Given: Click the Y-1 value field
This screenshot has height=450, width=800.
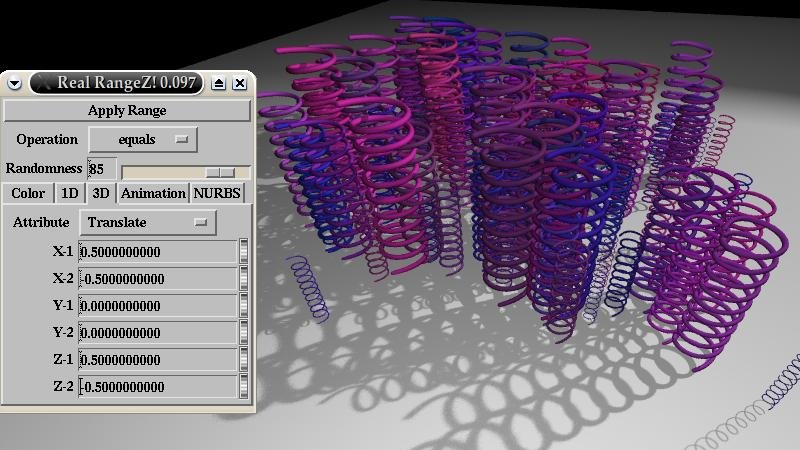Looking at the screenshot, I should (x=158, y=306).
